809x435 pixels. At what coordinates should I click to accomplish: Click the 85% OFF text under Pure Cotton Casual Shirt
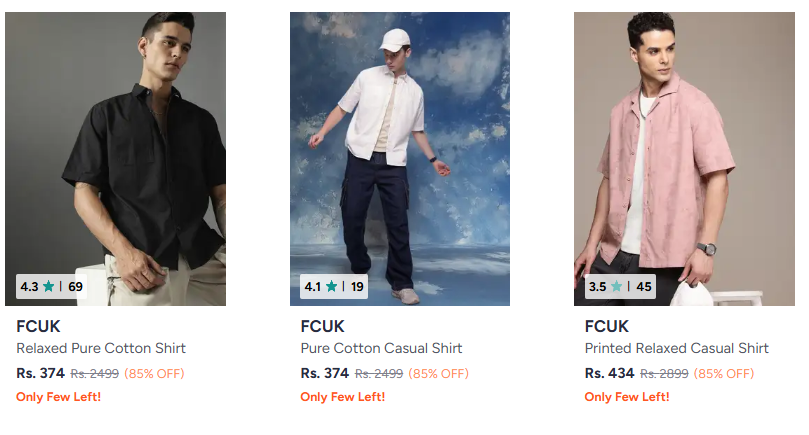[x=439, y=374]
